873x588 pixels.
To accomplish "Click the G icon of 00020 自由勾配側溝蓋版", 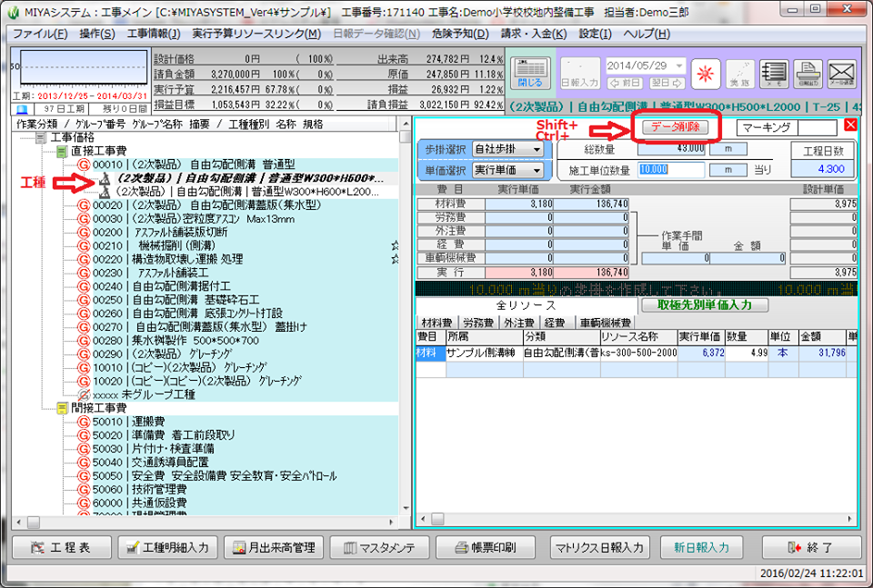I will (x=84, y=205).
